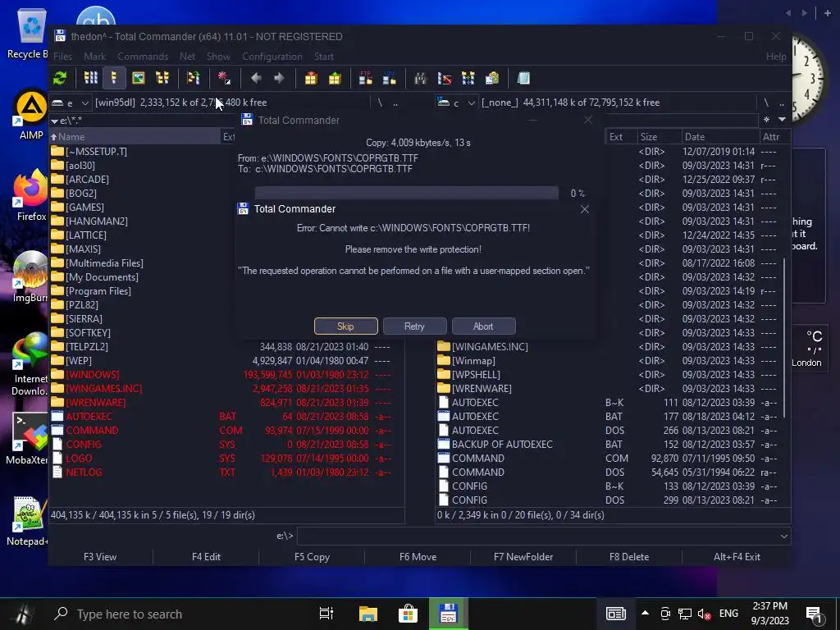Open left panel drive dropdown showing e
The image size is (840, 630).
[x=71, y=103]
